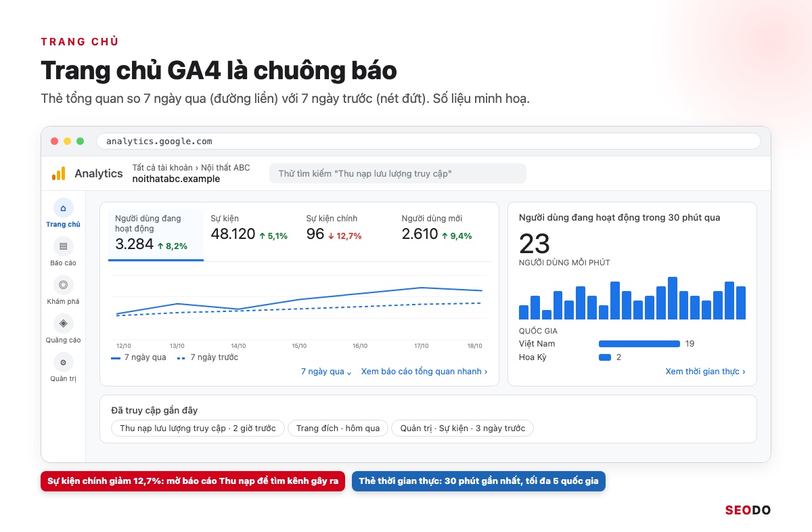
Task: Open recent chip Thu nạp lưu lượng truy cập
Action: pyautogui.click(x=198, y=428)
